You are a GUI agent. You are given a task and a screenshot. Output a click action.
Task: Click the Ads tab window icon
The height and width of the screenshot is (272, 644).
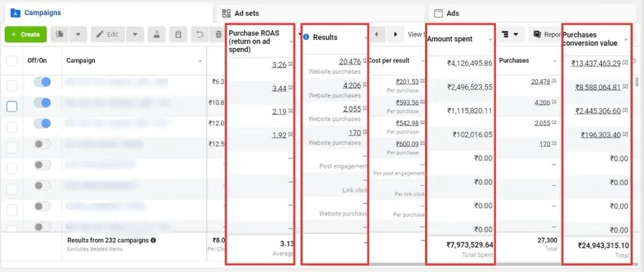point(438,13)
